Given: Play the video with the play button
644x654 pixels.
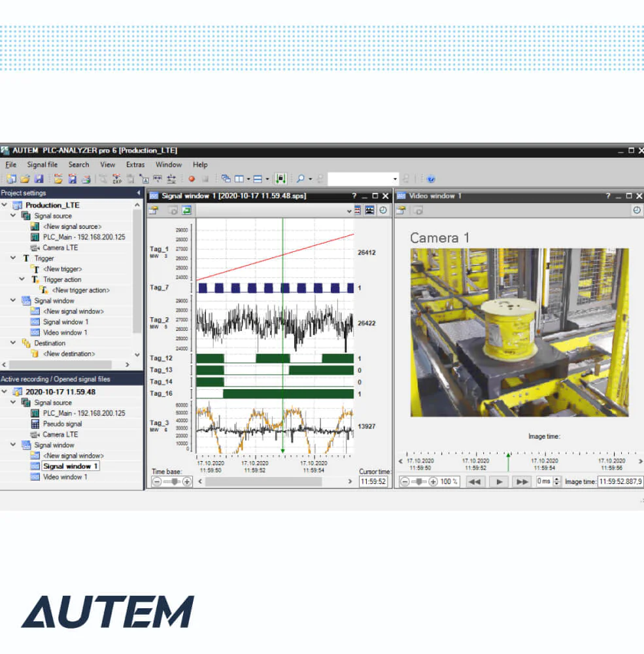Looking at the screenshot, I should (x=499, y=482).
